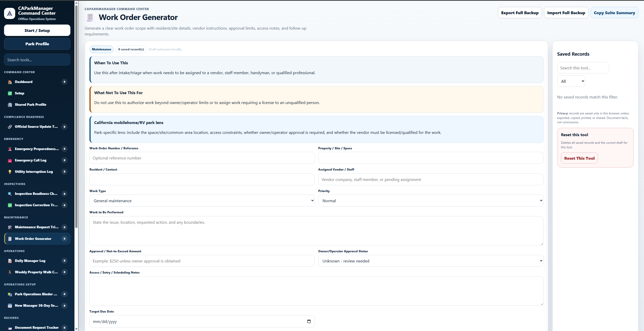Click the Approval / Not-to-Exceed Amount field
The image size is (644, 331).
tap(202, 261)
